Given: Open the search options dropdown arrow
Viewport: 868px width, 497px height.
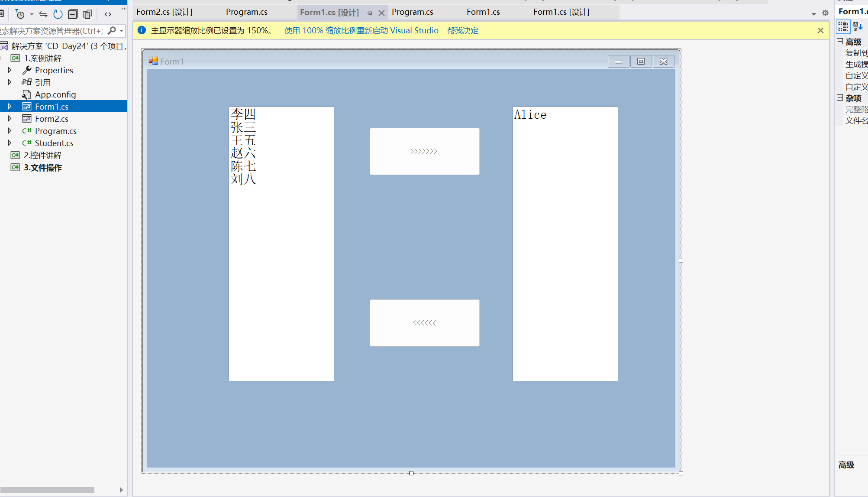Looking at the screenshot, I should click(x=122, y=31).
